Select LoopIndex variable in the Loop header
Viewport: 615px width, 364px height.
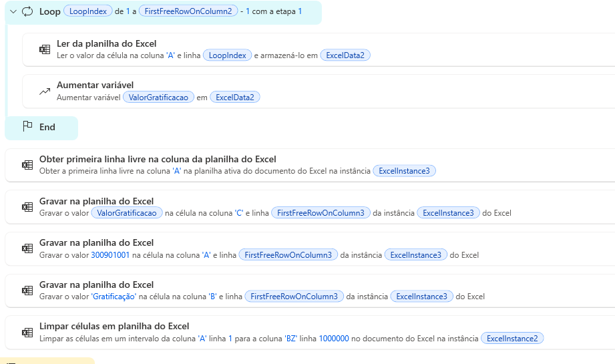point(87,11)
